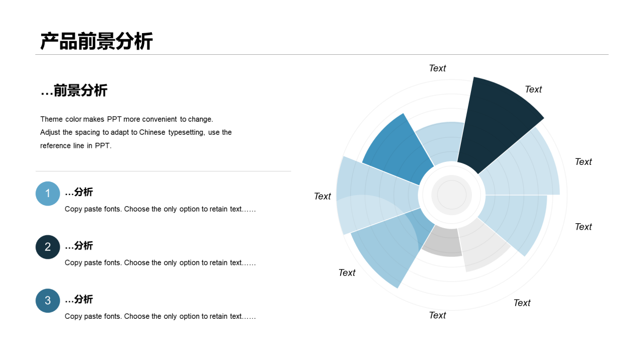Select the …分析 heading beside circle 3
Viewport: 644px width, 362px height.
(x=79, y=300)
